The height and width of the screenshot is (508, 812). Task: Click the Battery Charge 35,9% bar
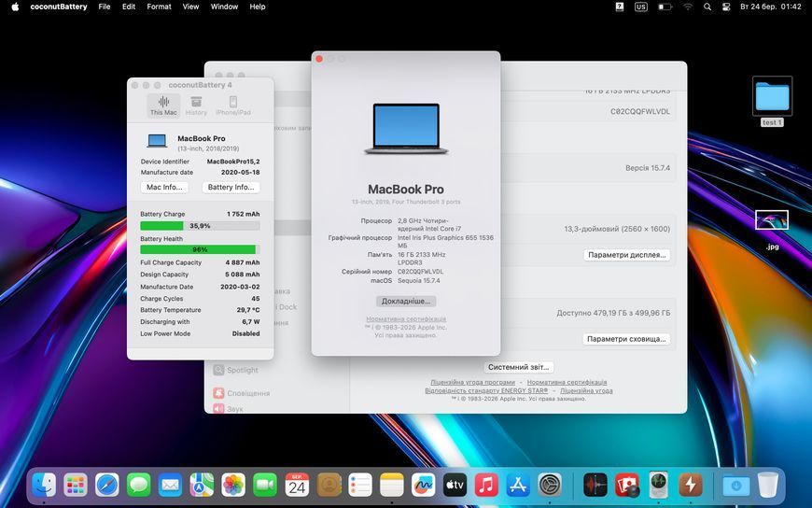pos(200,226)
